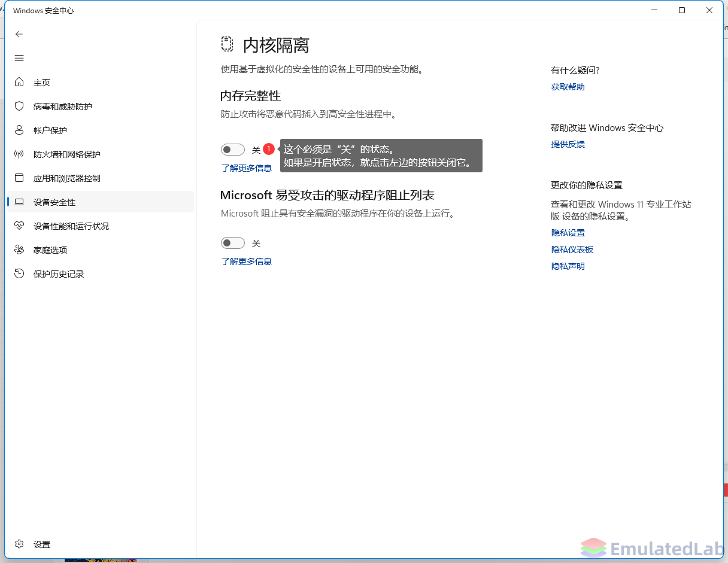Open the 隐私仪表板 link

(572, 249)
